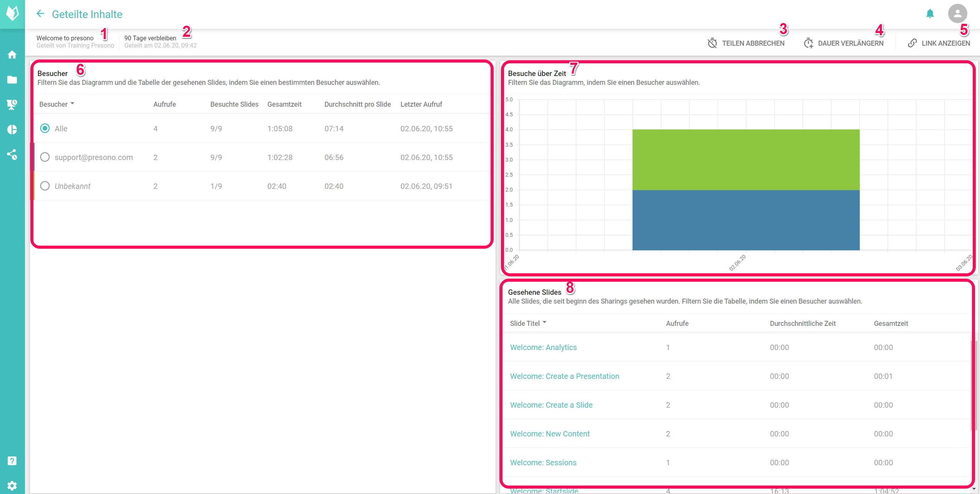
Task: Open the presentation icon in sidebar
Action: [x=12, y=105]
